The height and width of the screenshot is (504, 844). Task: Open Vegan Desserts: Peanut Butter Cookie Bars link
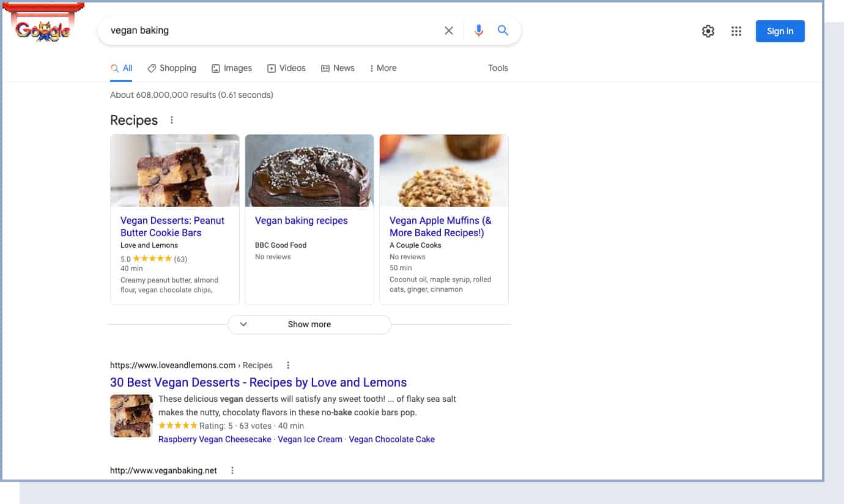point(172,226)
